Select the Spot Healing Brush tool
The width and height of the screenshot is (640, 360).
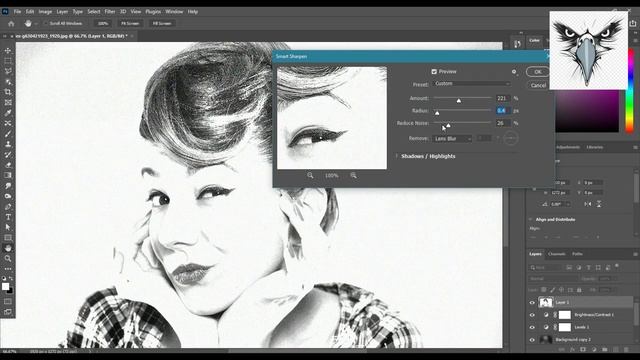(8, 123)
